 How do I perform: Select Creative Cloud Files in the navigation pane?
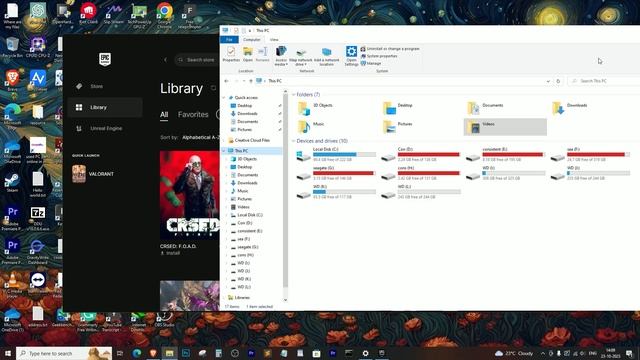click(x=252, y=140)
